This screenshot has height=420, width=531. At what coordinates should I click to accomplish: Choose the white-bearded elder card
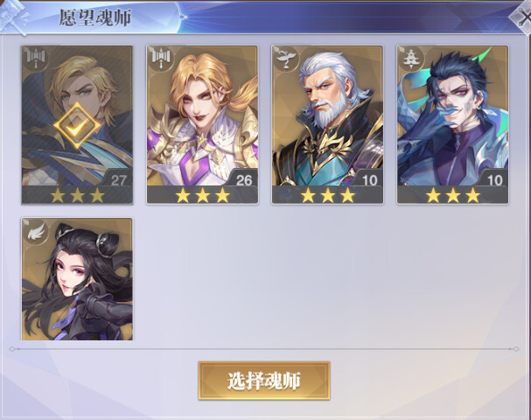coord(327,124)
